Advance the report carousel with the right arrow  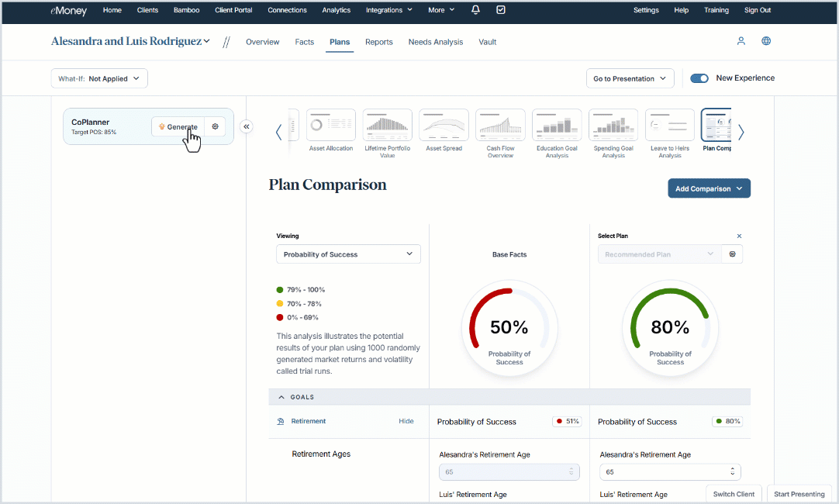pos(741,132)
